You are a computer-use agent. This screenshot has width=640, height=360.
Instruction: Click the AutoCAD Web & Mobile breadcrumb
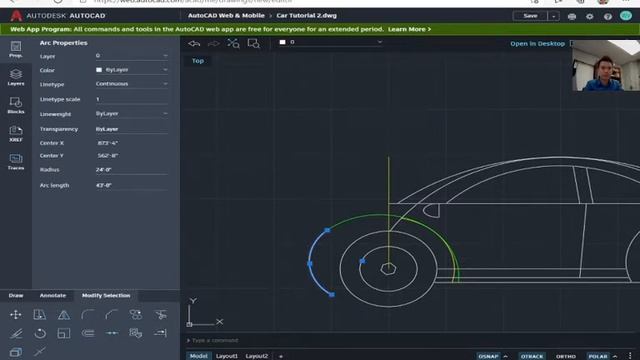(x=226, y=16)
